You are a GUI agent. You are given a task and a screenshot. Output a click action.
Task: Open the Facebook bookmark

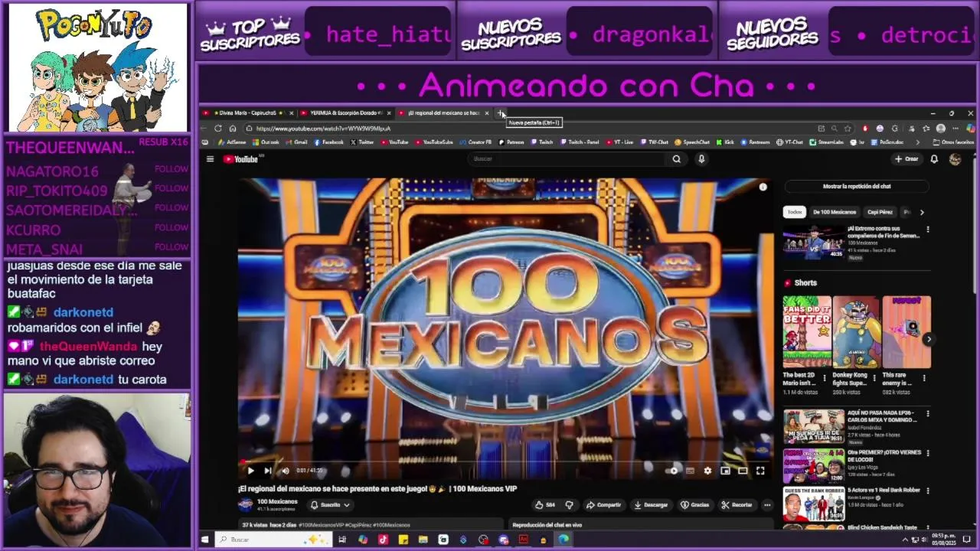[x=328, y=142]
